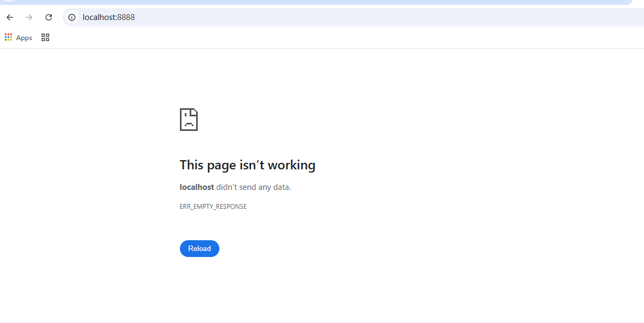Screen dimensions: 644x323
Task: Click blank area right of the URL text
Action: click(378, 17)
